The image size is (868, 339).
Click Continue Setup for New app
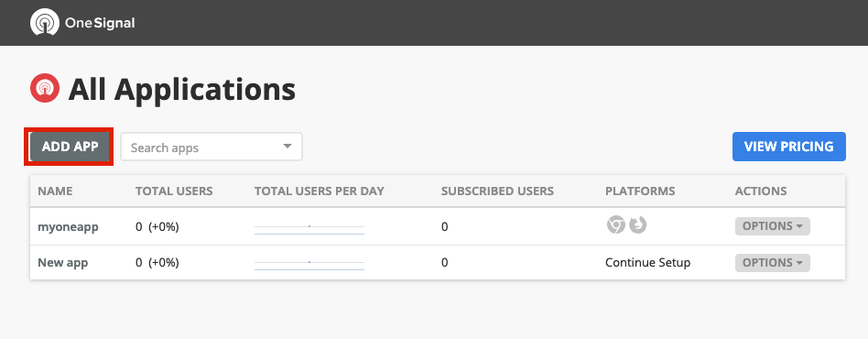(647, 263)
